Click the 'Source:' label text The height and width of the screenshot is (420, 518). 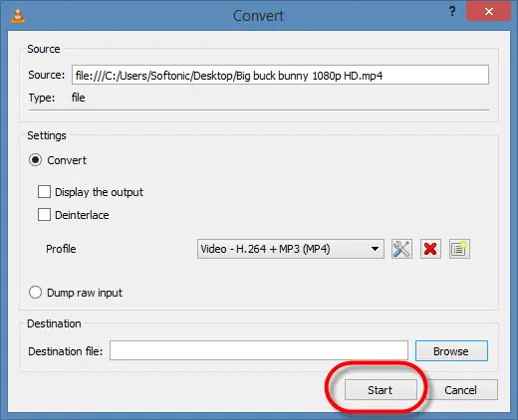47,75
